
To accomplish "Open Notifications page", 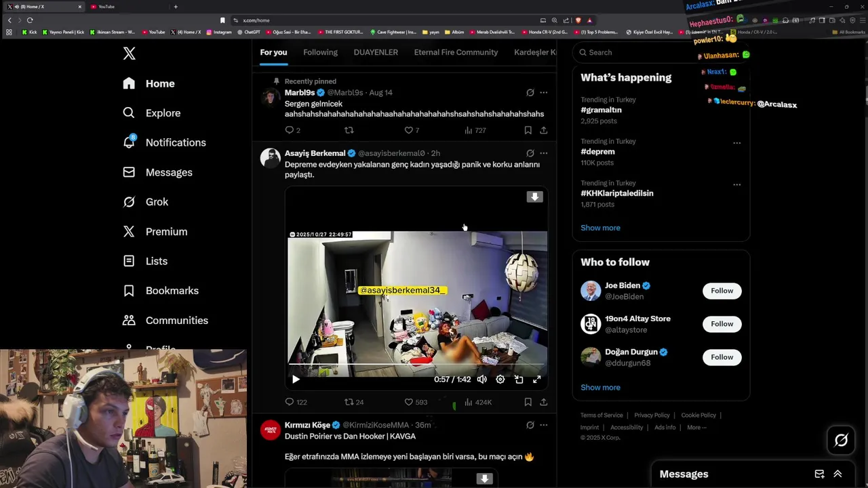I will click(x=164, y=142).
